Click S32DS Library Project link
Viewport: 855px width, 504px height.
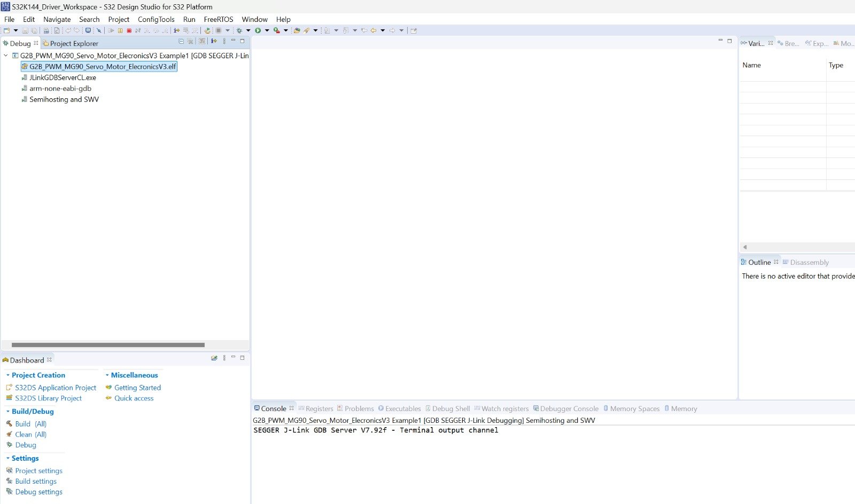pyautogui.click(x=48, y=398)
